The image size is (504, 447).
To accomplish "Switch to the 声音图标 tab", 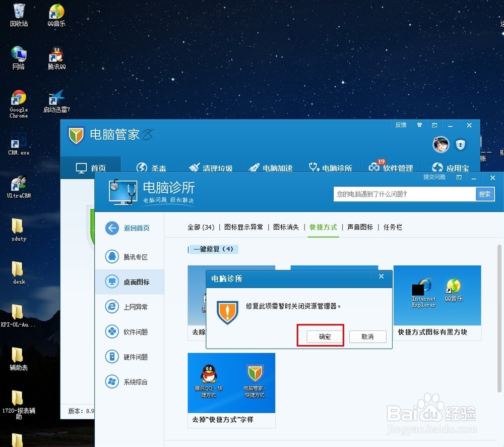I will point(360,227).
